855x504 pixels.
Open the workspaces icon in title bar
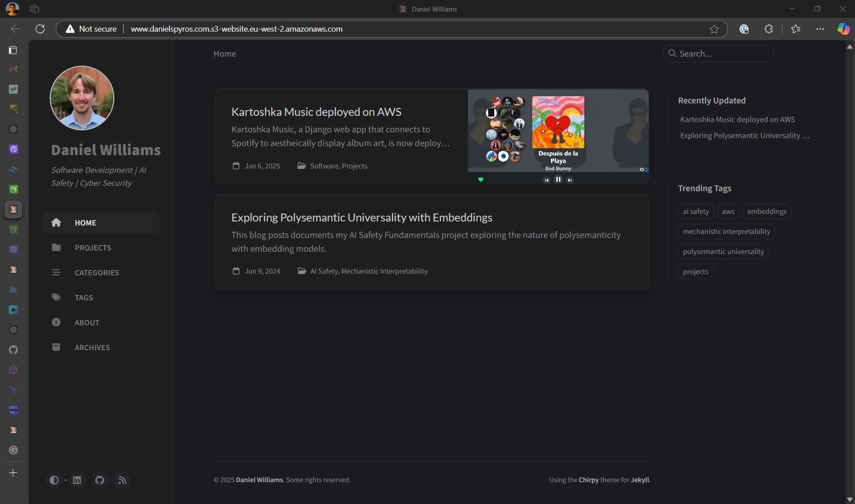(x=34, y=8)
